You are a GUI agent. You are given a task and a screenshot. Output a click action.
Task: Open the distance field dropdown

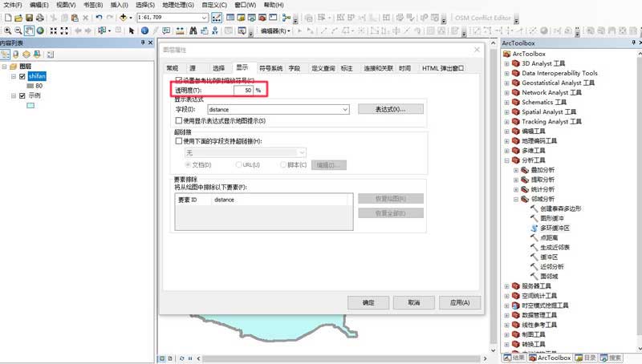345,110
